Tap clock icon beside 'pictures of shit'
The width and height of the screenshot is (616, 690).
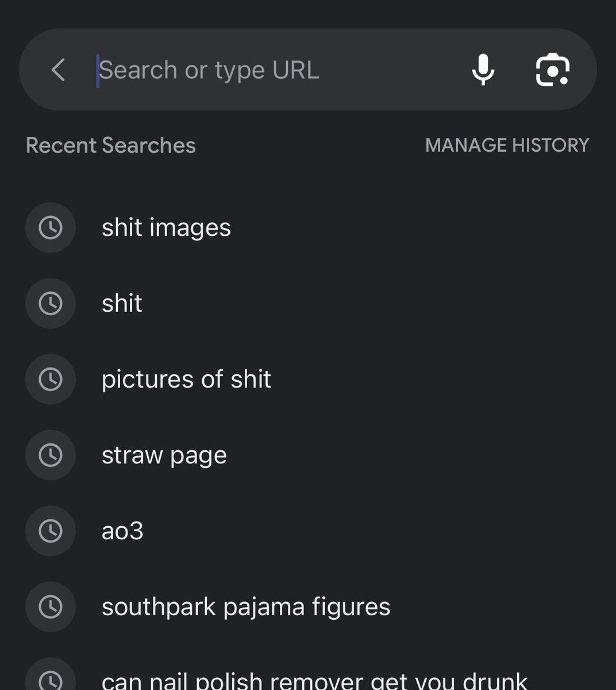click(x=51, y=379)
